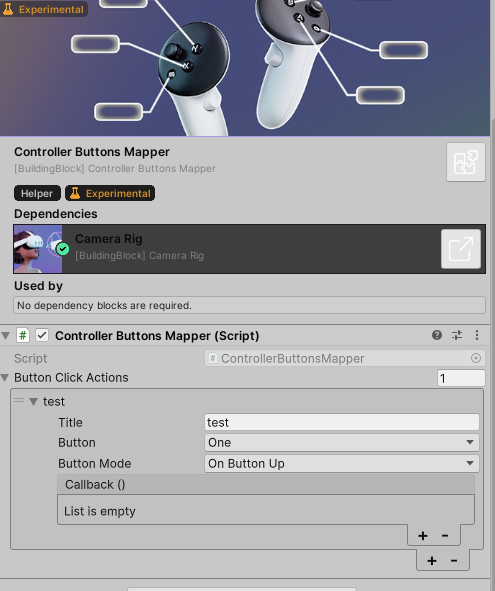Collapse the test element foldout
Viewport: 495px width, 591px height.
34,402
